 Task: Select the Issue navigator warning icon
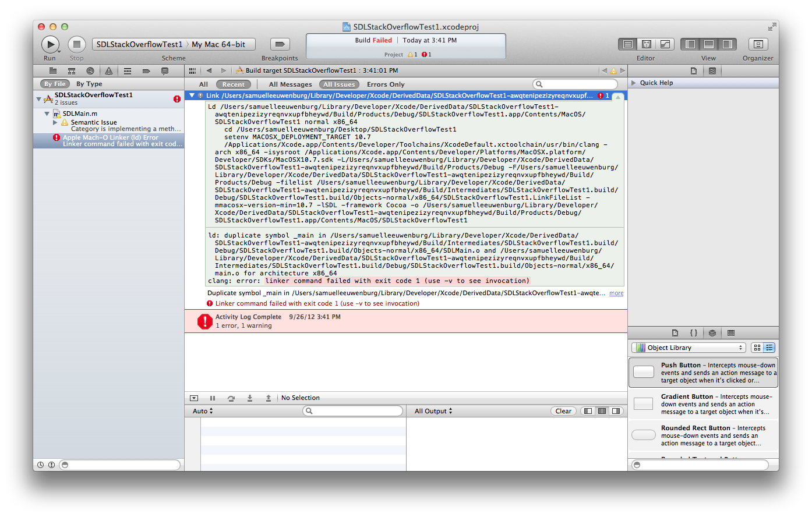tap(109, 71)
